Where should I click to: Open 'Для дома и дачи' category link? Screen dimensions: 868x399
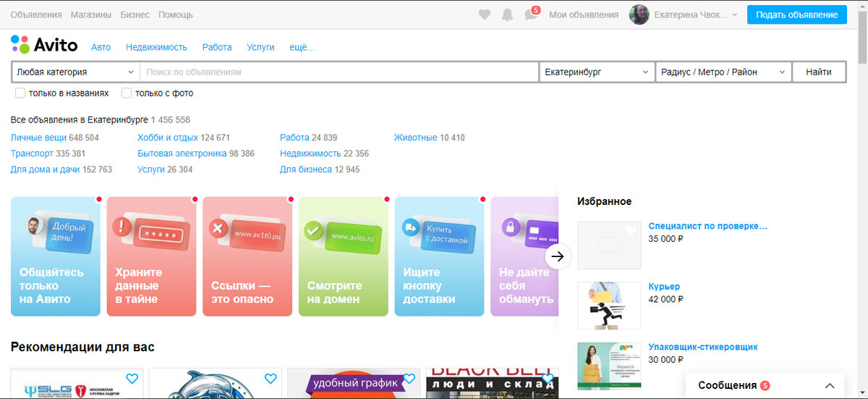(46, 169)
